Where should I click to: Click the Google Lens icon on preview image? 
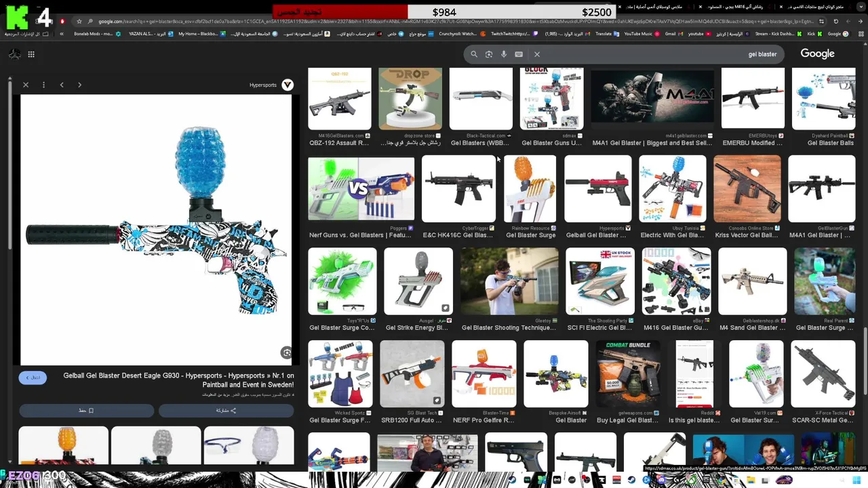[286, 352]
